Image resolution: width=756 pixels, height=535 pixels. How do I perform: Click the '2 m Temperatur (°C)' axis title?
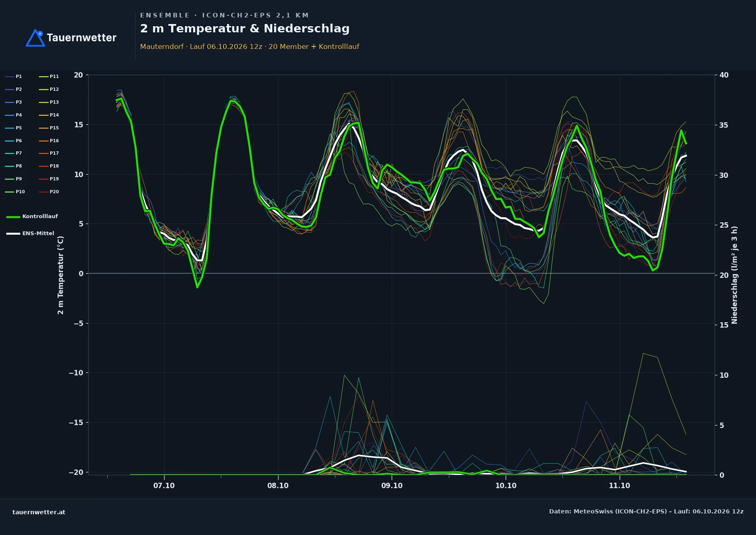click(61, 275)
